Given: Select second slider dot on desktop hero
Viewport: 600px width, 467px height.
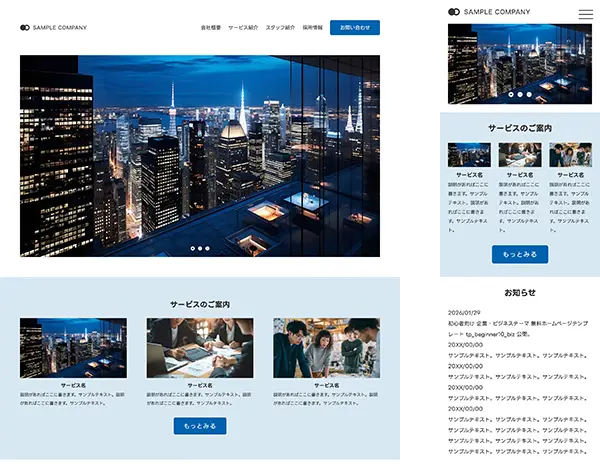Looking at the screenshot, I should (x=199, y=248).
